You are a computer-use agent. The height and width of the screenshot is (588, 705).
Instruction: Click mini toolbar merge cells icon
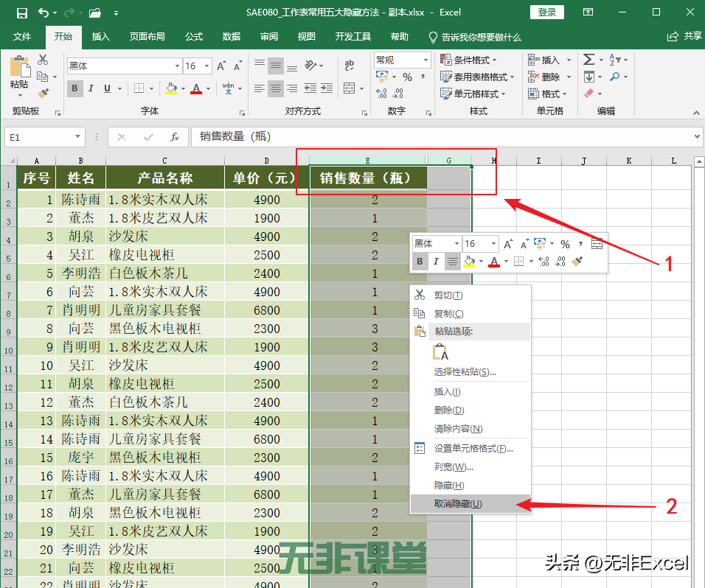coord(597,244)
